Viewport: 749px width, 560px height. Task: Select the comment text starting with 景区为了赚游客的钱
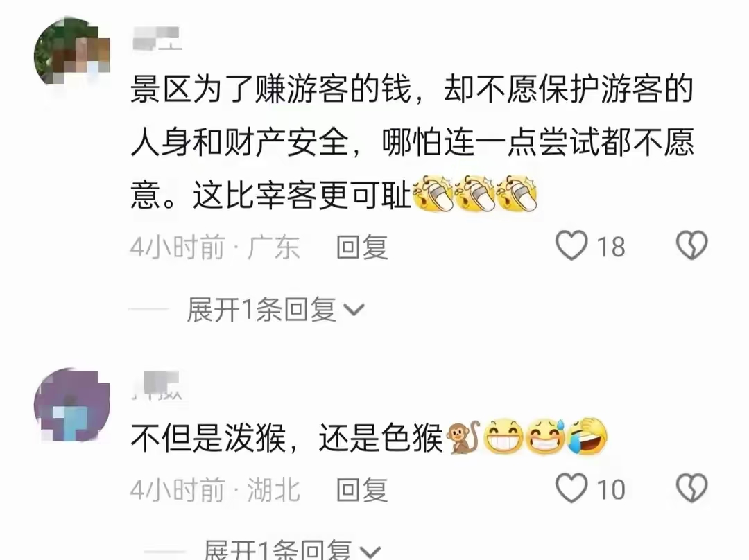pyautogui.click(x=412, y=142)
